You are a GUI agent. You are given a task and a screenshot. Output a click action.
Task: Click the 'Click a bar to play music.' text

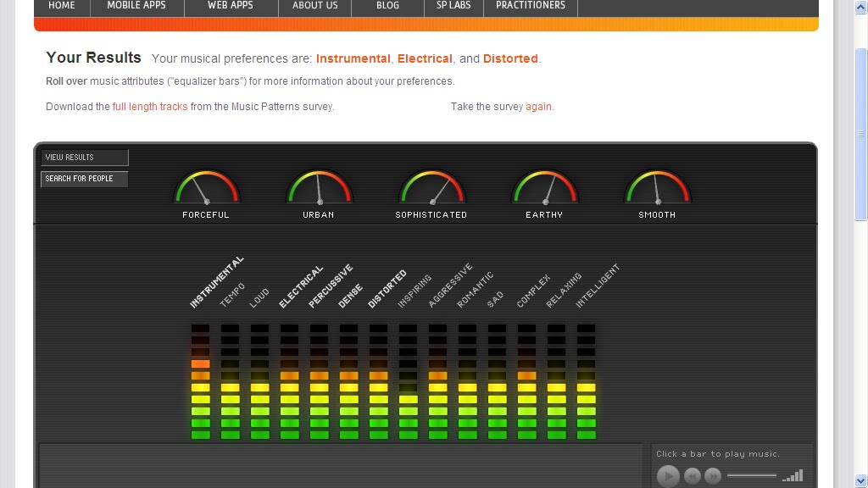[x=718, y=454]
